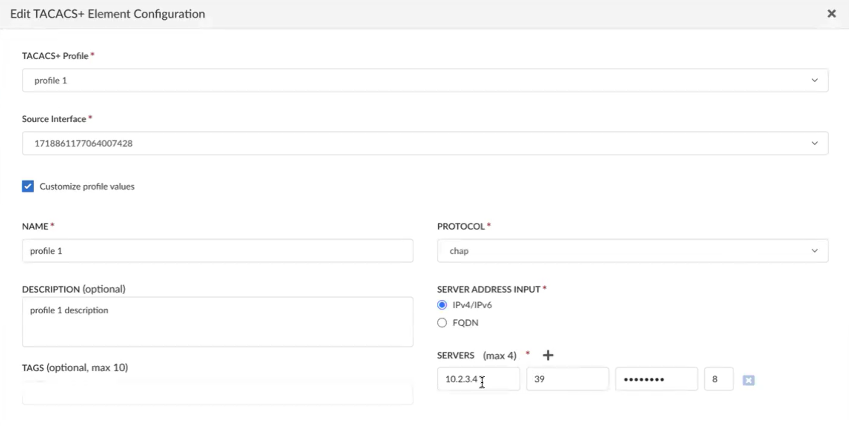Screen dimensions: 849x429
Task: Add a new server with plus icon
Action: (x=548, y=355)
